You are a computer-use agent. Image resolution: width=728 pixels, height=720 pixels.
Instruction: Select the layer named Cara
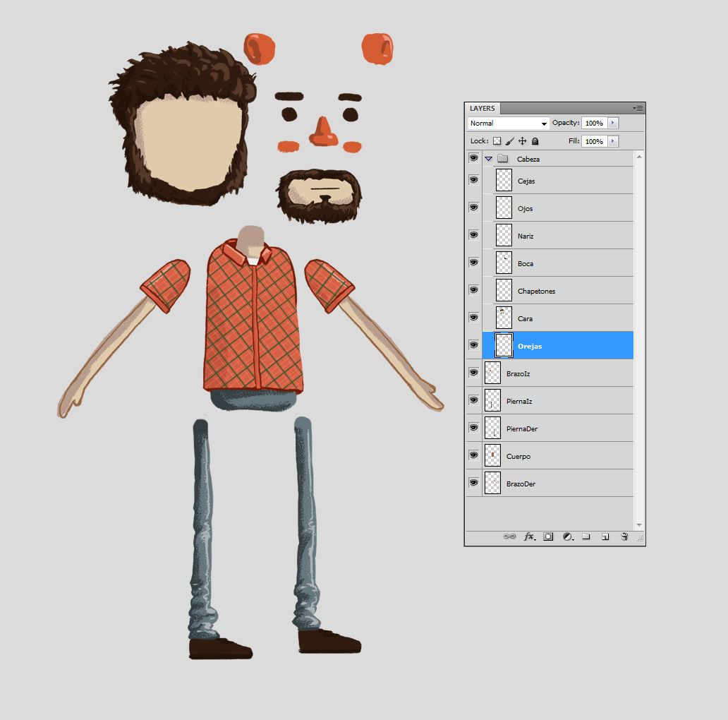[x=525, y=318]
